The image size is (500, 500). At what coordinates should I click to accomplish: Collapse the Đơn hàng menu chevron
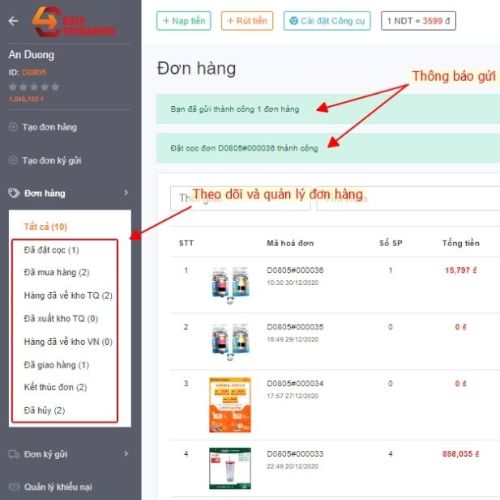pos(126,193)
